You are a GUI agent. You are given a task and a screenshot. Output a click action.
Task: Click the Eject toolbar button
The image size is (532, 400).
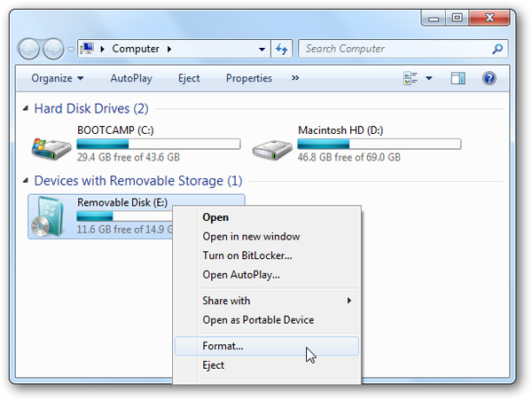[189, 78]
